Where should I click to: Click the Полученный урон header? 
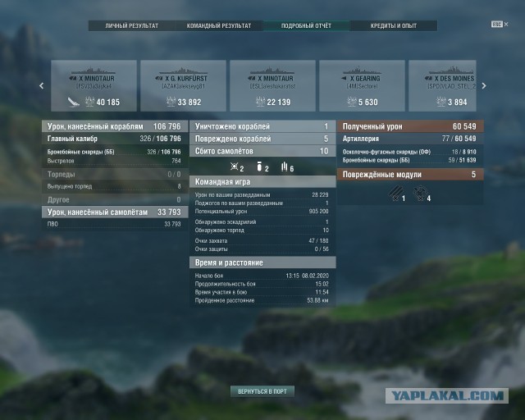pos(410,126)
